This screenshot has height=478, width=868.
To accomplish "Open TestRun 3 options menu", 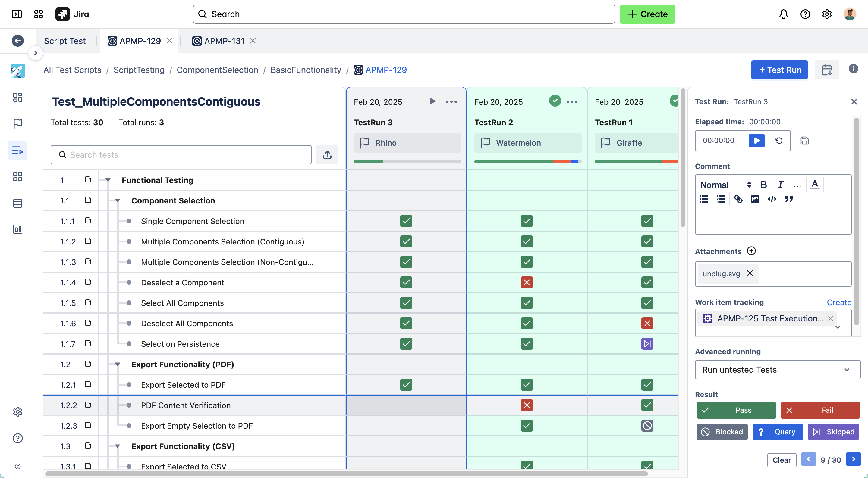I will point(451,101).
